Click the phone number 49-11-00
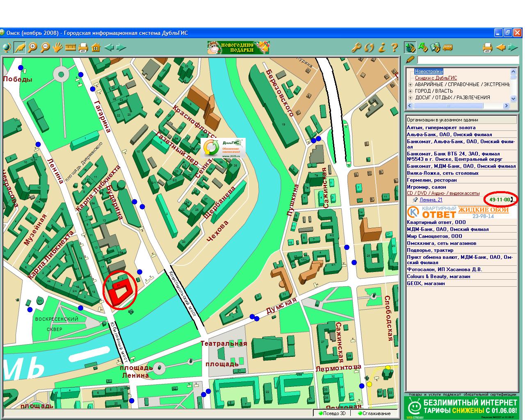 pos(500,200)
